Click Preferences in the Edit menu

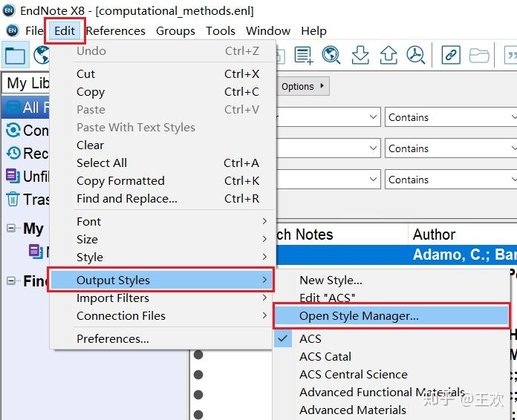113,339
